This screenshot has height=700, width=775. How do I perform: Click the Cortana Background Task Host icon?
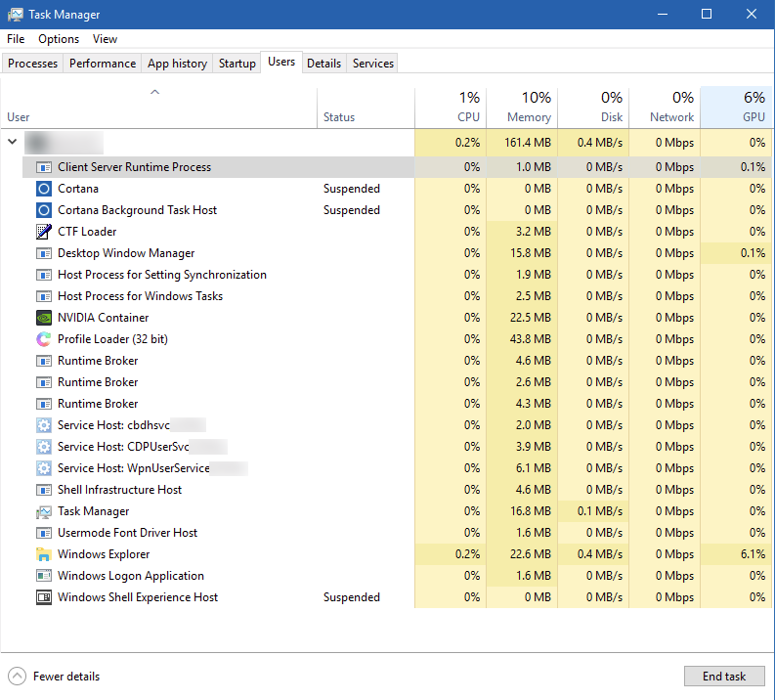click(x=44, y=210)
